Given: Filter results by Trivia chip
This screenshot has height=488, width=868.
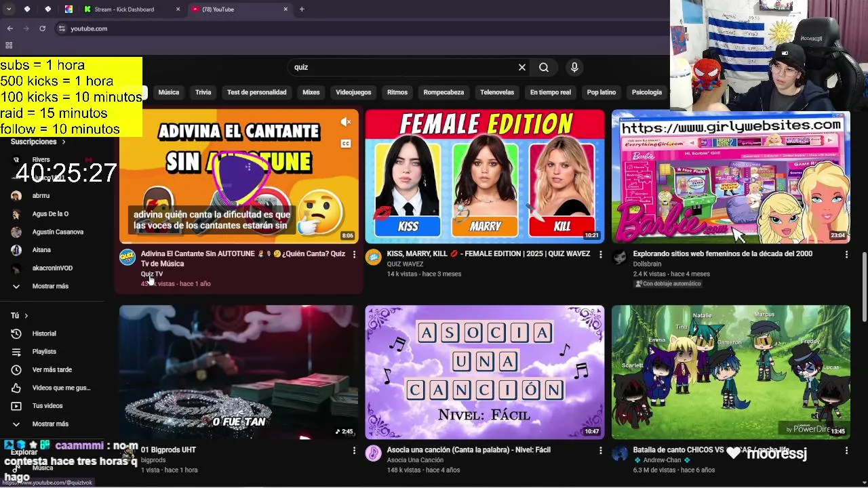Looking at the screenshot, I should click(203, 92).
